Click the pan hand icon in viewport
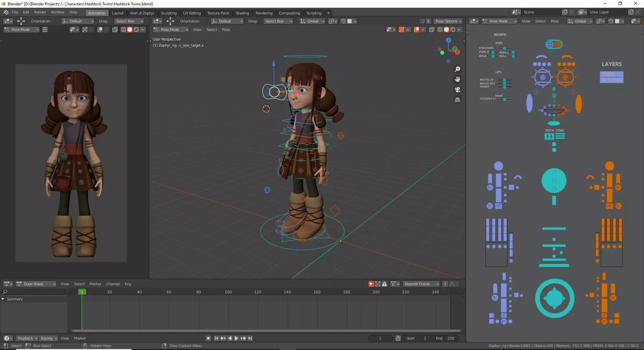 pyautogui.click(x=458, y=80)
